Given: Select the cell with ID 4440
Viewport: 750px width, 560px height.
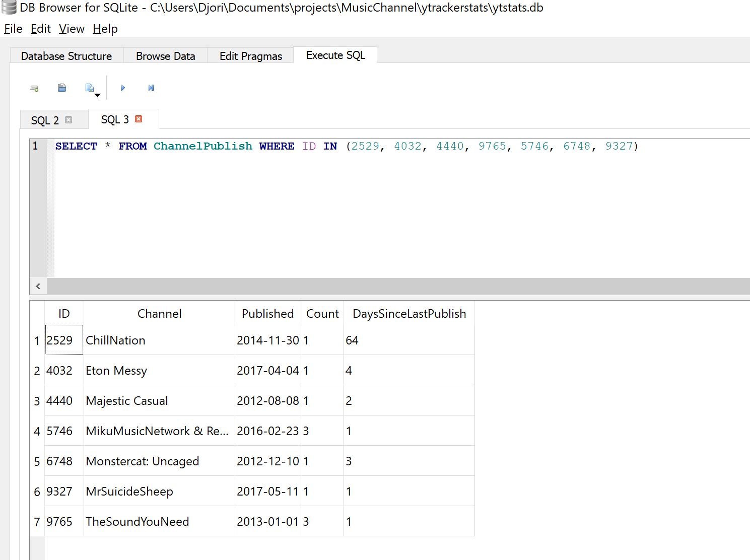Looking at the screenshot, I should tap(64, 401).
